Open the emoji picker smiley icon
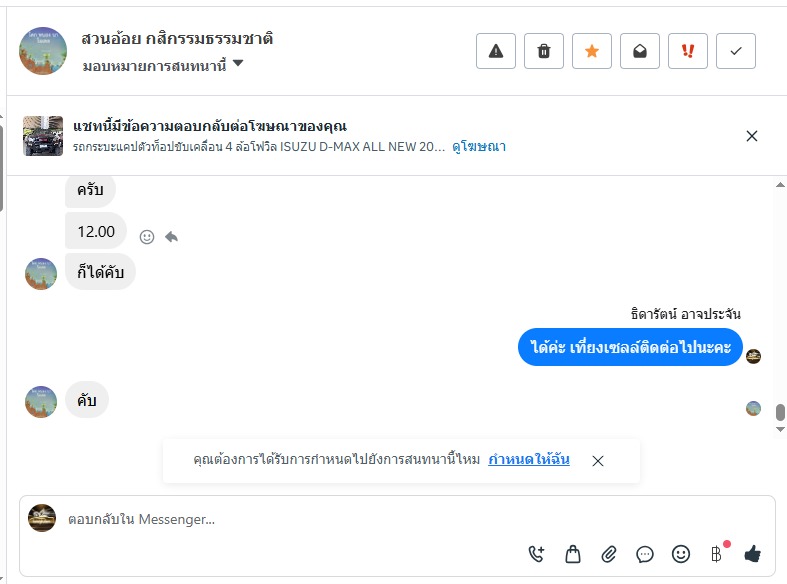787x584 pixels. coord(681,554)
